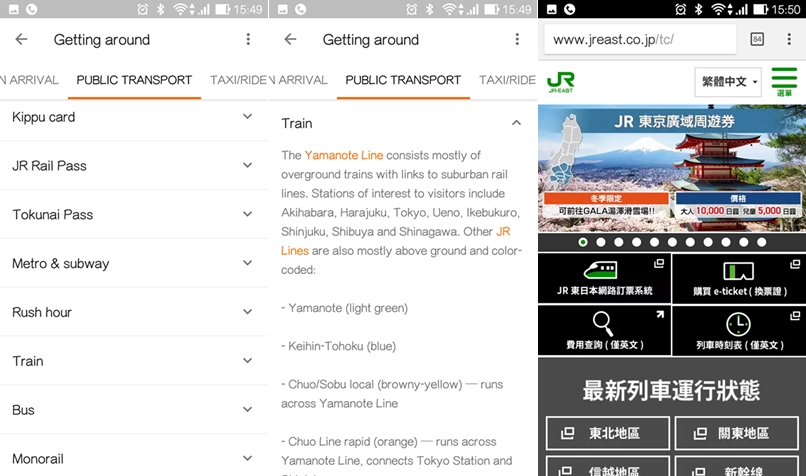
Task: Tap the "- Keihin-Tohoku (blue)" line
Action: pyautogui.click(x=338, y=346)
